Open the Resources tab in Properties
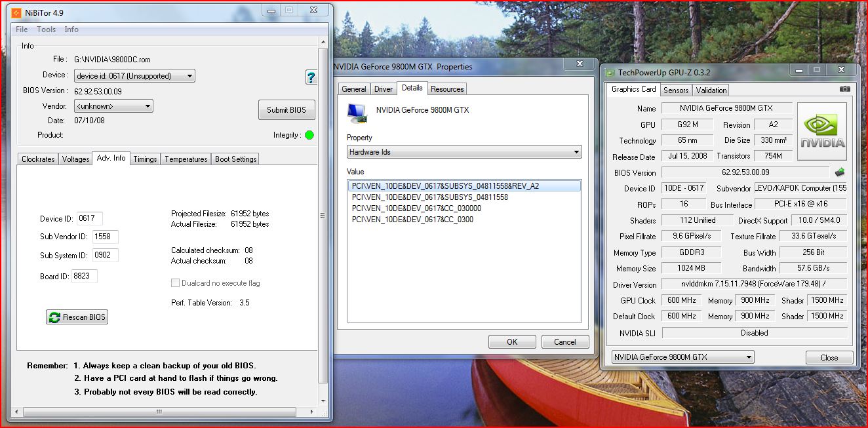 [448, 89]
